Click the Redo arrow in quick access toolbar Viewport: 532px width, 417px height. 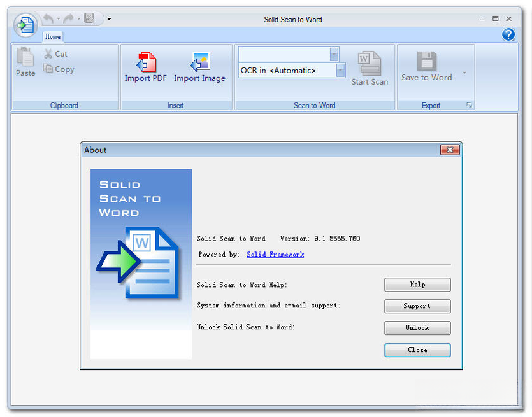tap(69, 18)
